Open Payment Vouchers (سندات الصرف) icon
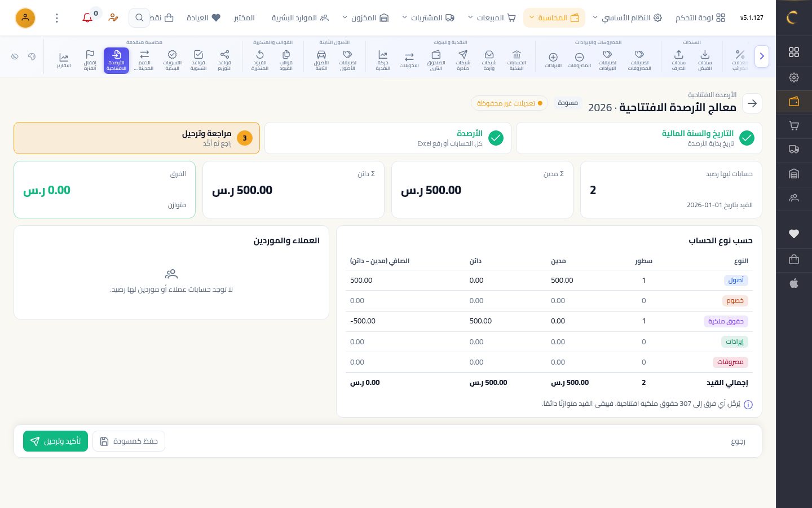Screen dimensions: 812x508 coord(678,60)
